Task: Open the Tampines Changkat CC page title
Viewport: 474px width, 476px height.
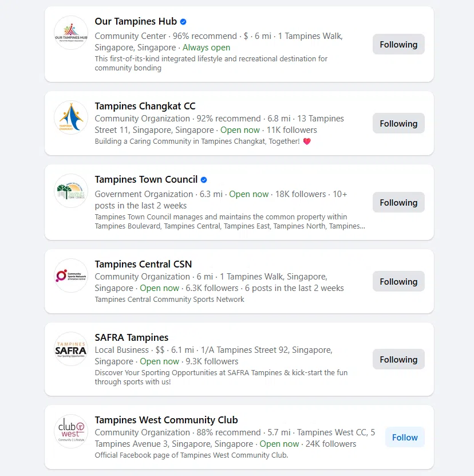Action: [145, 106]
